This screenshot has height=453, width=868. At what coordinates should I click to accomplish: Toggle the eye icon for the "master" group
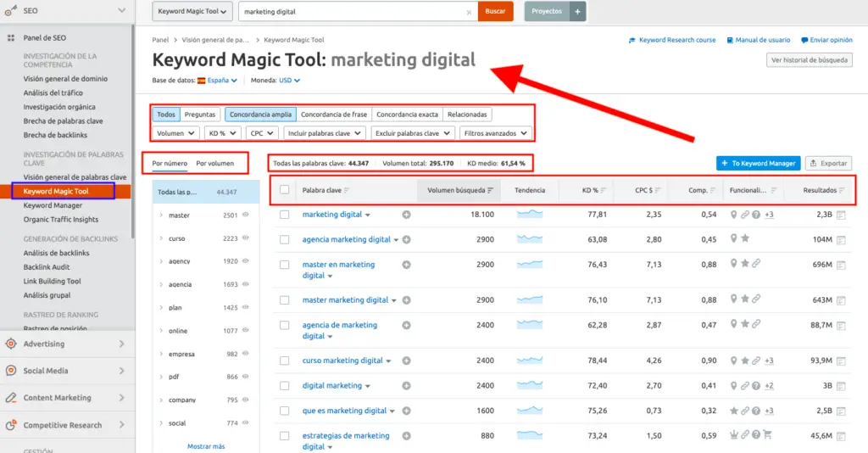246,215
